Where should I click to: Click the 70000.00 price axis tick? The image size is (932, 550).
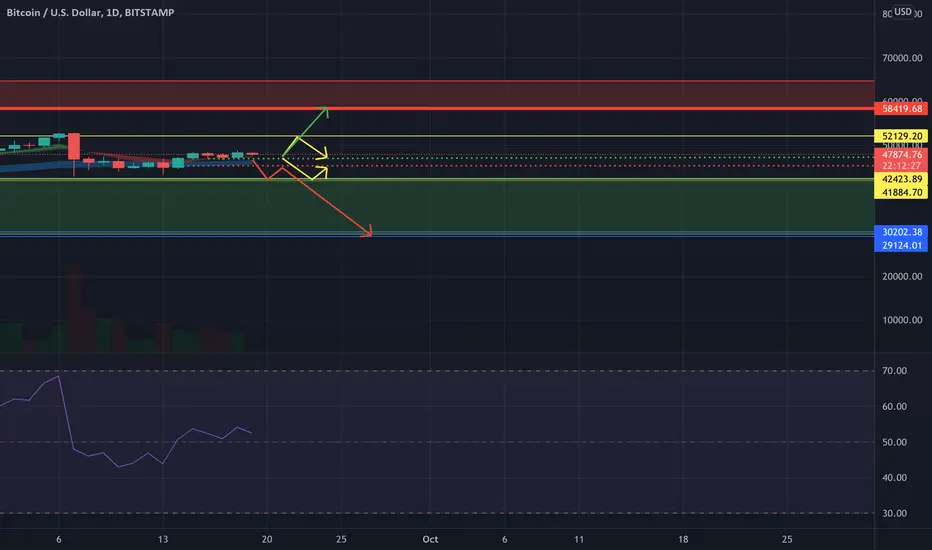click(x=902, y=58)
